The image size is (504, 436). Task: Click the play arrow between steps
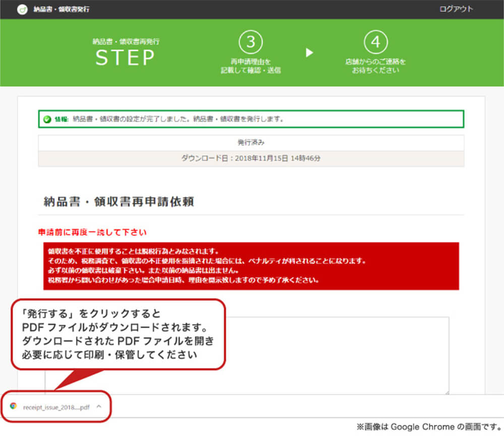click(309, 52)
